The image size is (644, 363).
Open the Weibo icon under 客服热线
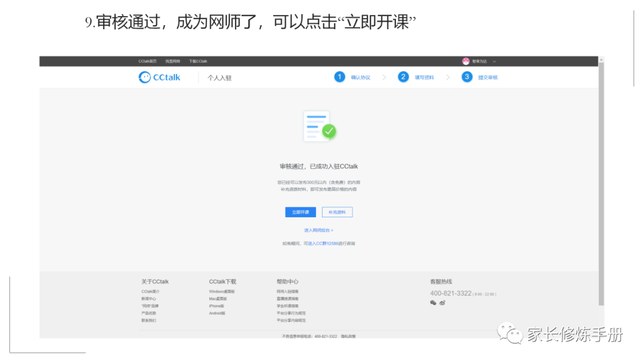click(x=442, y=303)
